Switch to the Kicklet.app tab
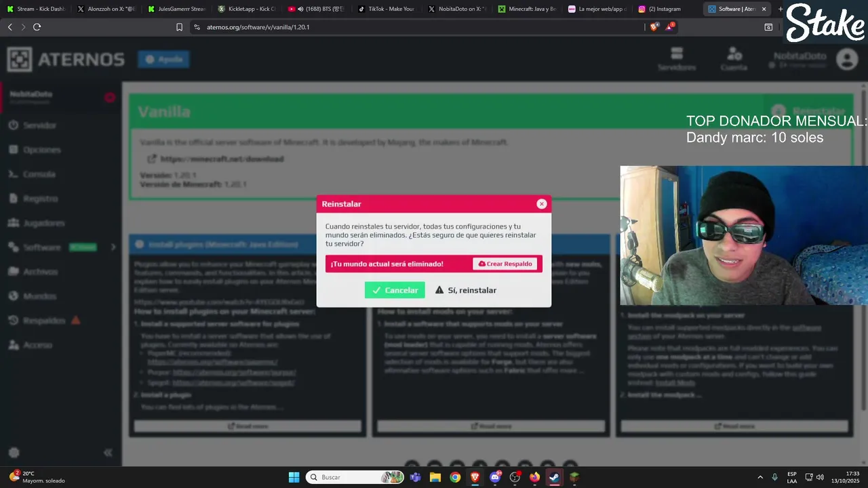 tap(247, 9)
